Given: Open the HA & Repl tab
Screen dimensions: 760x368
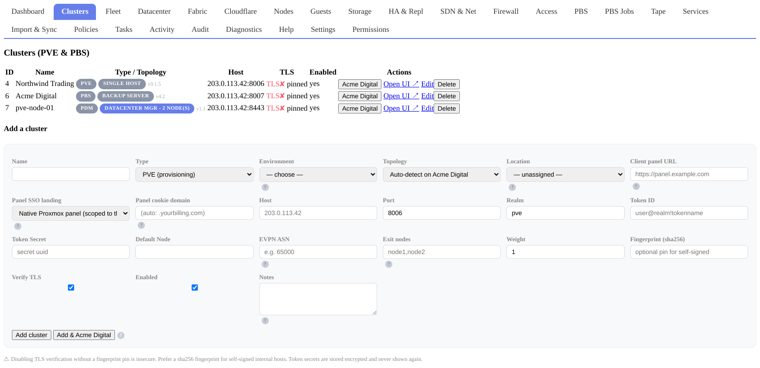Looking at the screenshot, I should (x=406, y=12).
